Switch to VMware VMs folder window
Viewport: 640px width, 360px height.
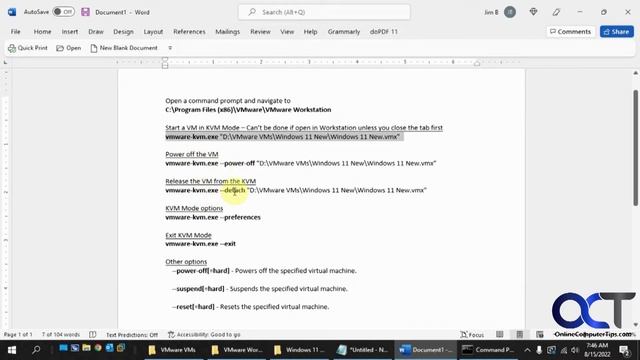point(174,350)
